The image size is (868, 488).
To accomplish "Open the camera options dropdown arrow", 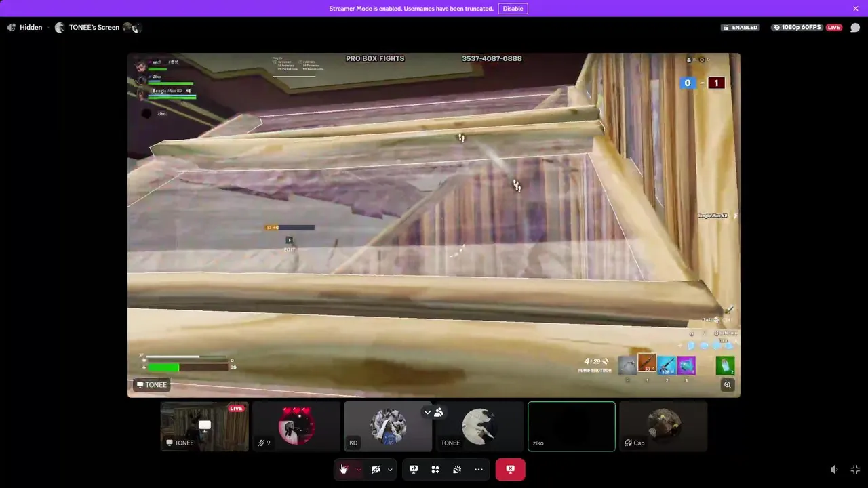I will point(390,469).
